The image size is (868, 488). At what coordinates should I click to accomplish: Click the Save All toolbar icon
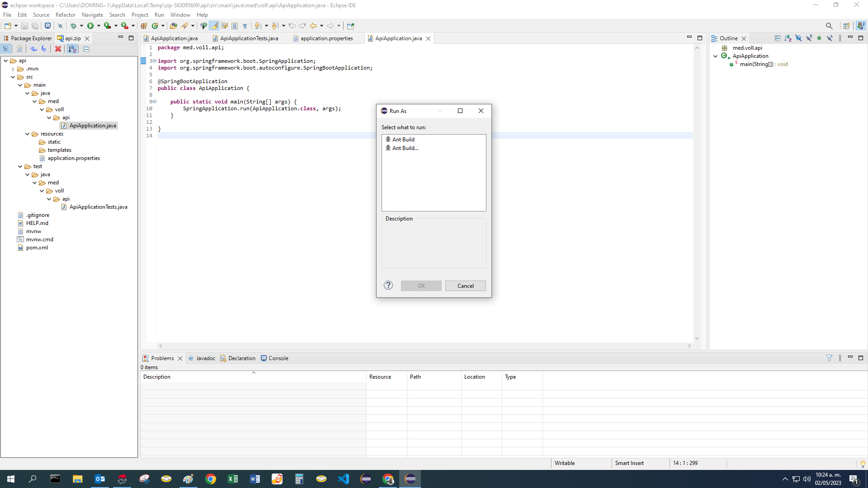pos(35,26)
